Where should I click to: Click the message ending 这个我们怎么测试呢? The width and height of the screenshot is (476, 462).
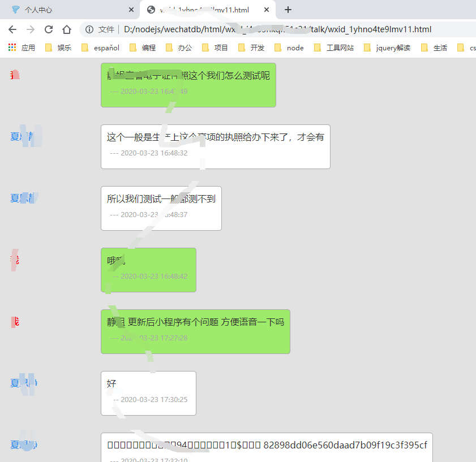[188, 85]
